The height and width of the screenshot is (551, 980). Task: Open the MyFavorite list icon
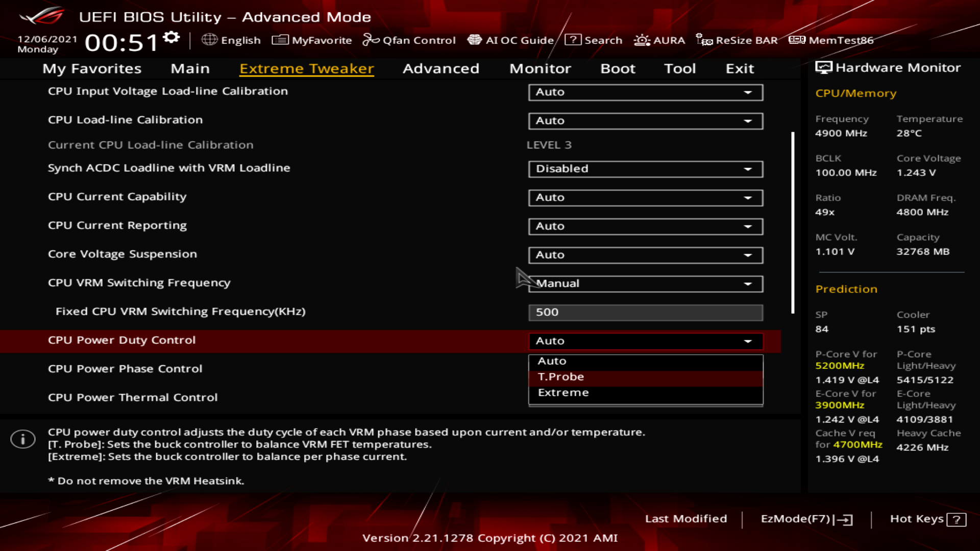280,40
